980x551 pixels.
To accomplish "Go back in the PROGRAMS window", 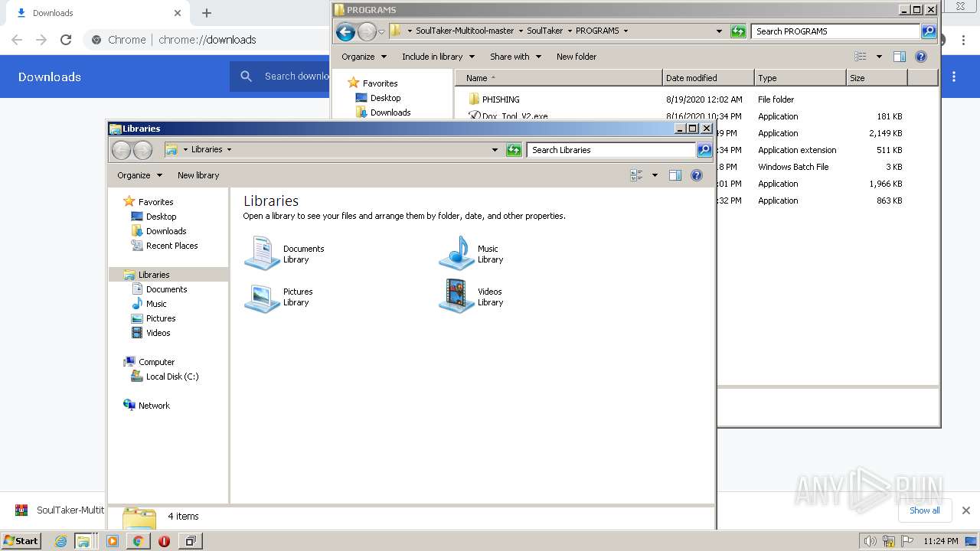I will pos(345,31).
